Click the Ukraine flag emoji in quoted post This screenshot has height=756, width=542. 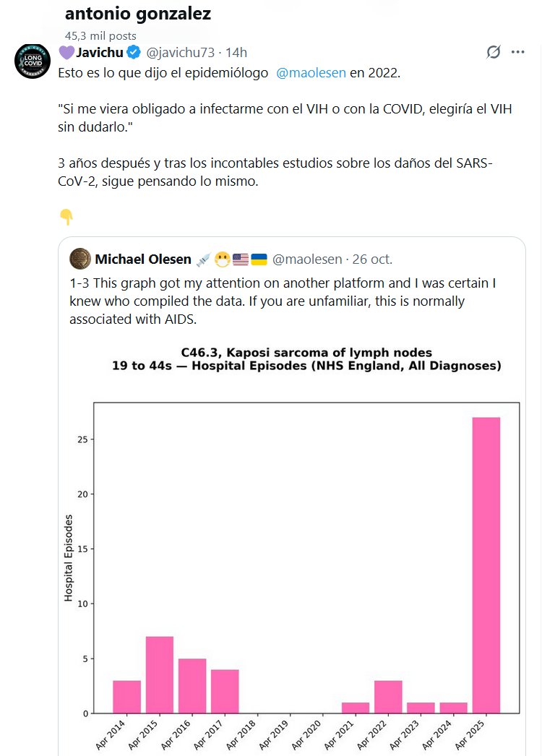(259, 259)
